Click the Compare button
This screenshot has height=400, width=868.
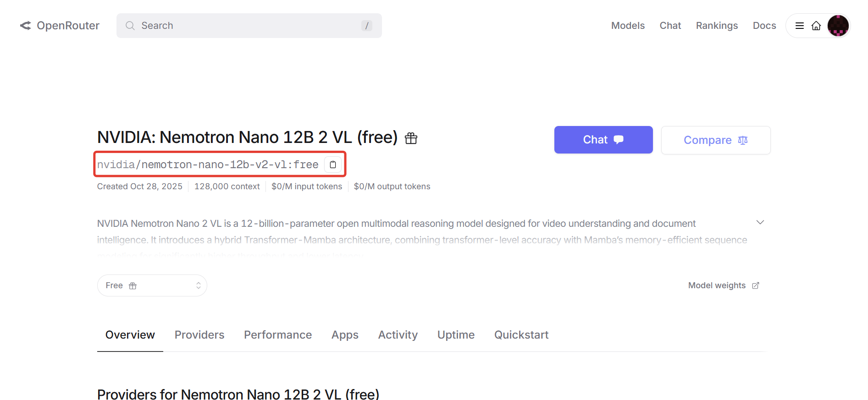[715, 140]
